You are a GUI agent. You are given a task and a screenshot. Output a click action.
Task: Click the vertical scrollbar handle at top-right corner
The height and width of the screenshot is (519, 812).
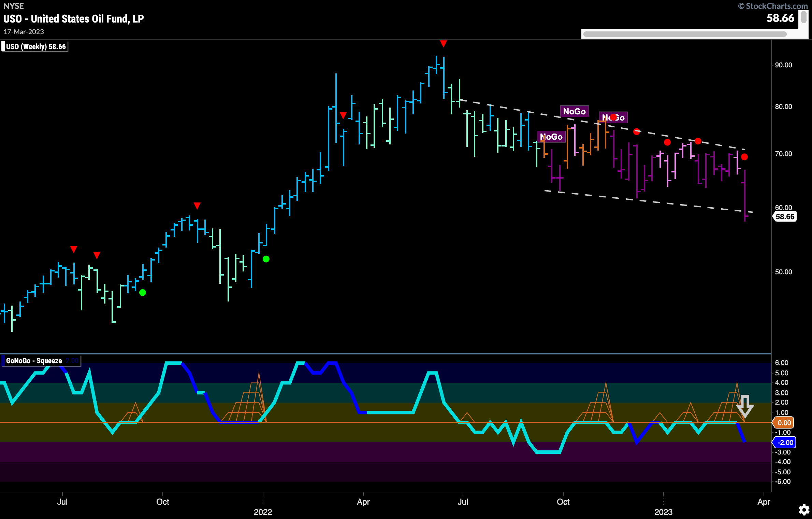[x=803, y=17]
